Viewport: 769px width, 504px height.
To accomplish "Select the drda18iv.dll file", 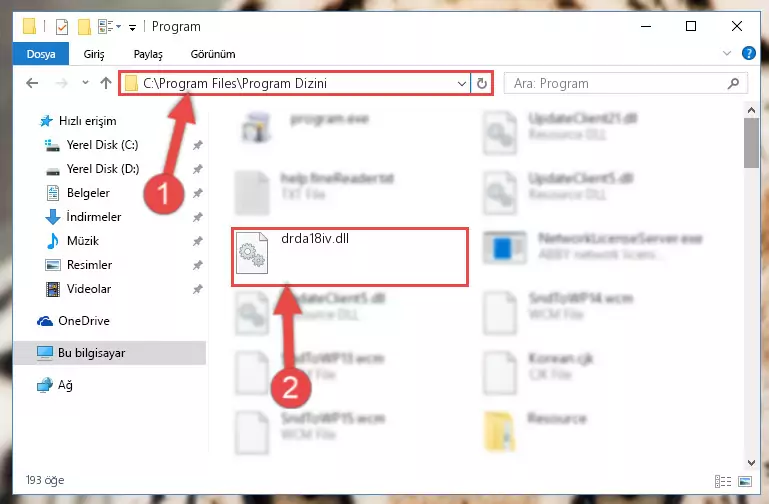I will click(x=350, y=256).
